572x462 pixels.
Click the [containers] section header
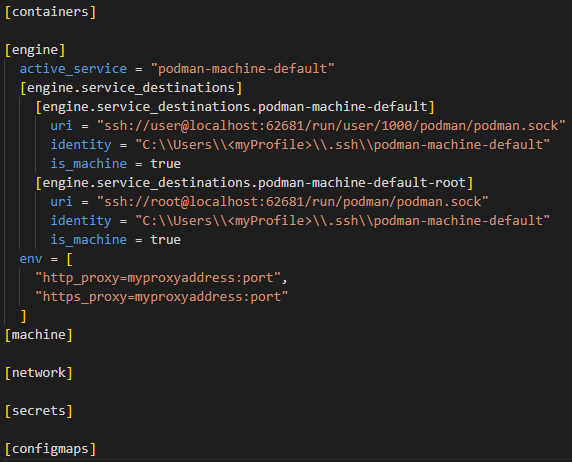pyautogui.click(x=50, y=12)
